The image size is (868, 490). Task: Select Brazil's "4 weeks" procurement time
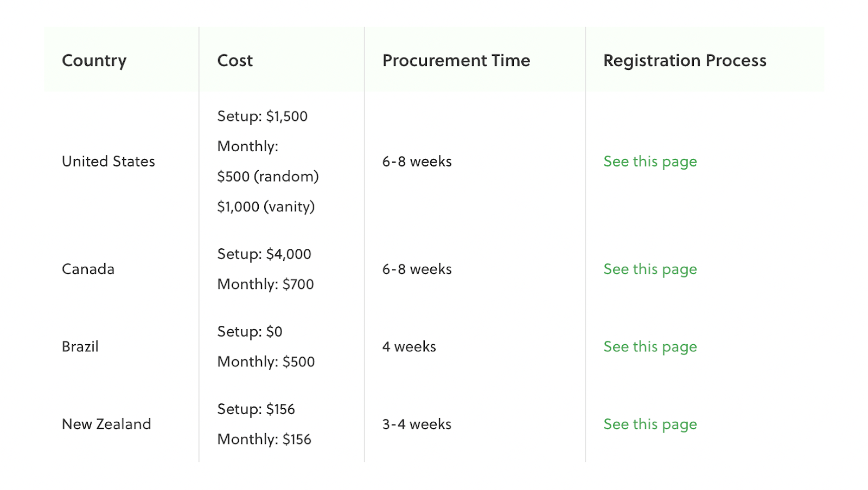click(x=409, y=347)
